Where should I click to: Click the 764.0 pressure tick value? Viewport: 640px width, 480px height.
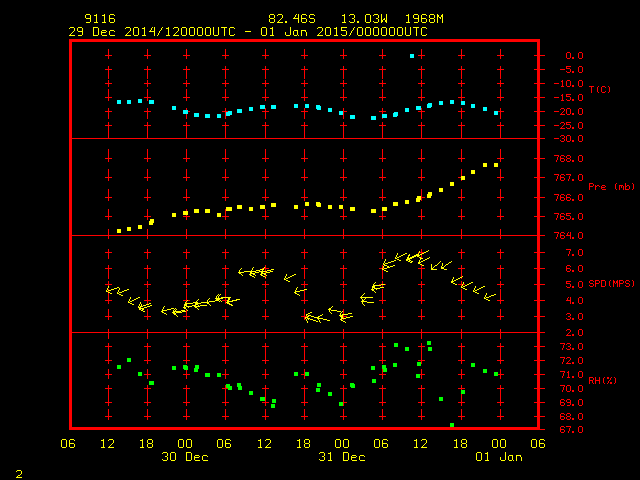click(569, 236)
